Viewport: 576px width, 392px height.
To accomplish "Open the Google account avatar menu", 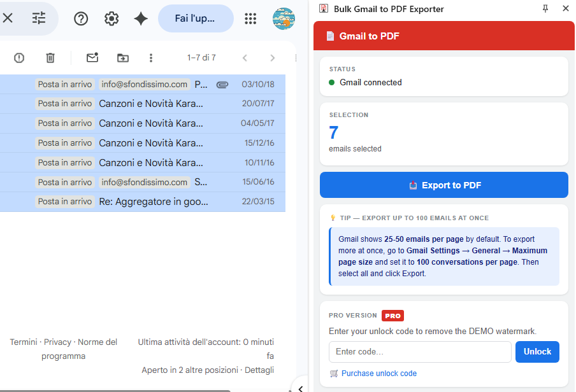I will point(284,18).
